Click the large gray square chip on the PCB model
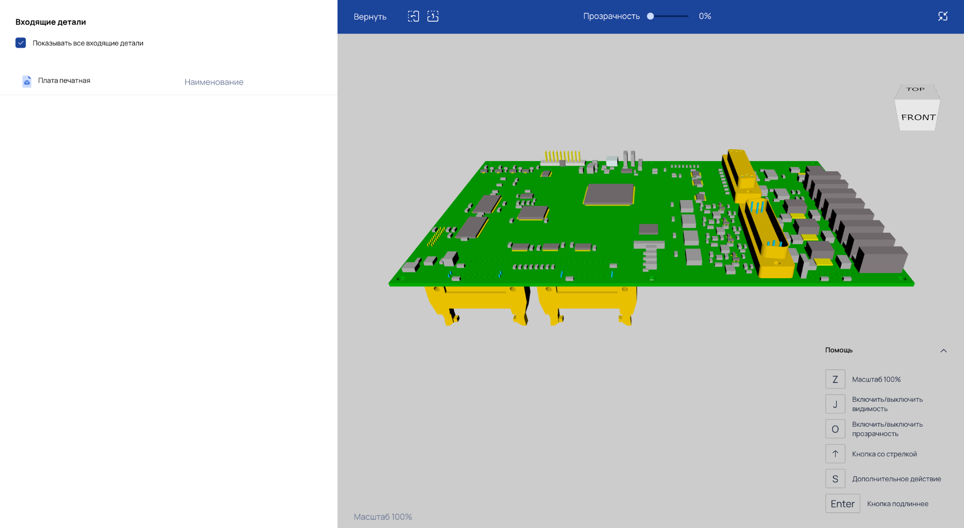 tap(609, 194)
